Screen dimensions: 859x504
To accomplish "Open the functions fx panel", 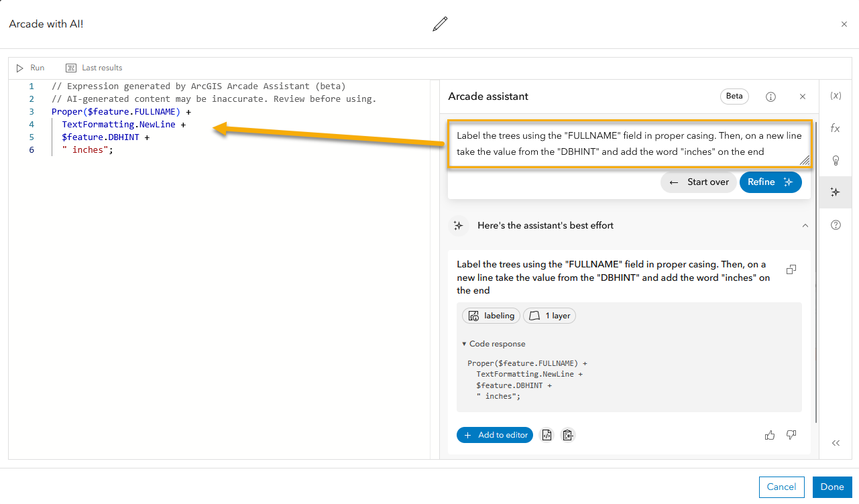I will [x=836, y=128].
